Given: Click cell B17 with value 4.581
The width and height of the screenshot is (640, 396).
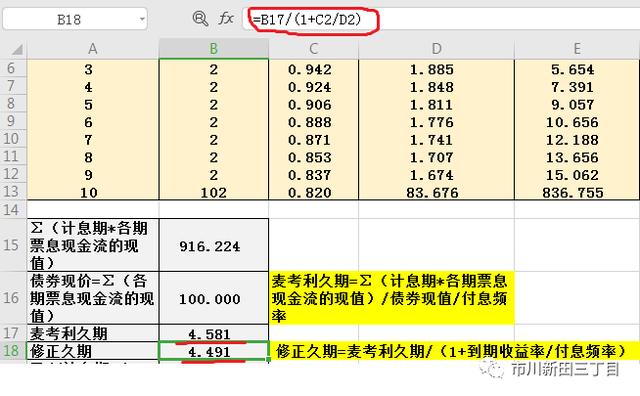Looking at the screenshot, I should (214, 334).
